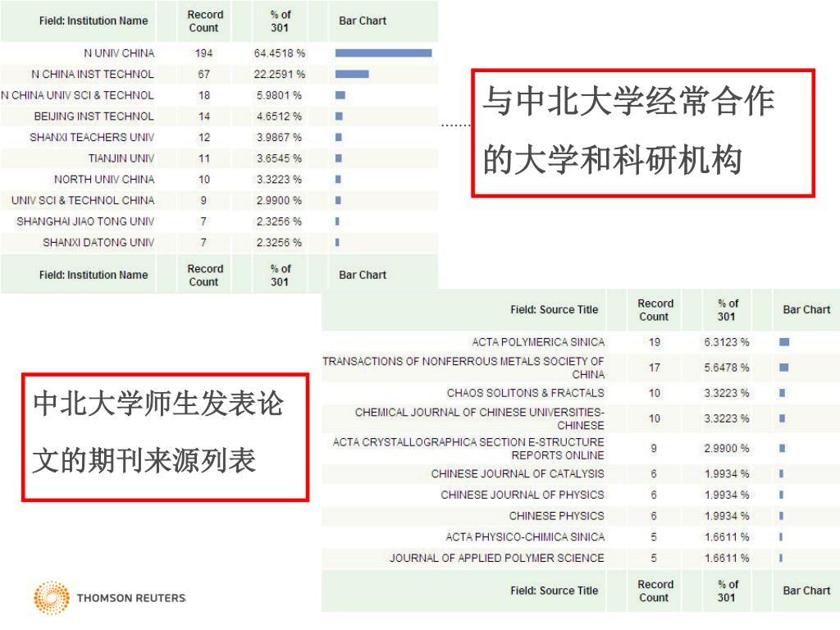Click the bar for N CHINA INST TECHNOL
This screenshot has height=630, width=840.
tap(352, 74)
